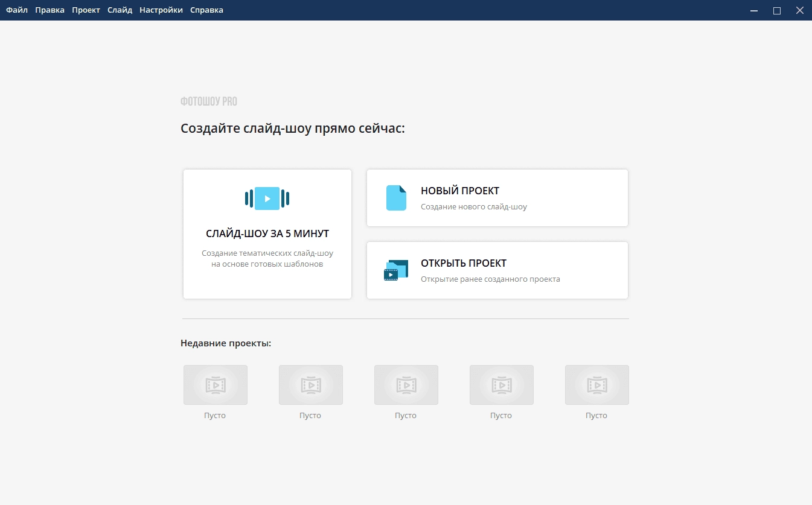Click the text Создание нового слайд-шоу
The image size is (812, 505).
pos(474,207)
